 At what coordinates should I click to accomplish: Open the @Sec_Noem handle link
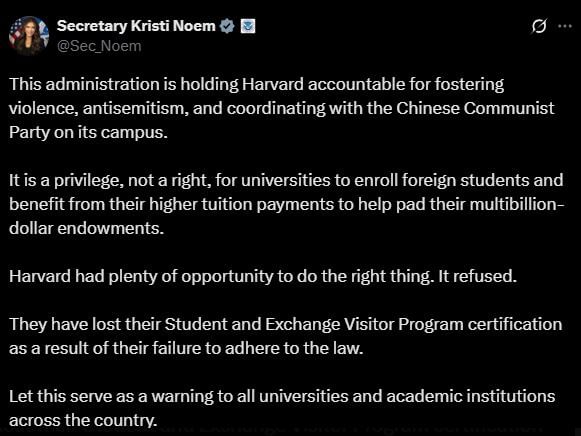[99, 46]
